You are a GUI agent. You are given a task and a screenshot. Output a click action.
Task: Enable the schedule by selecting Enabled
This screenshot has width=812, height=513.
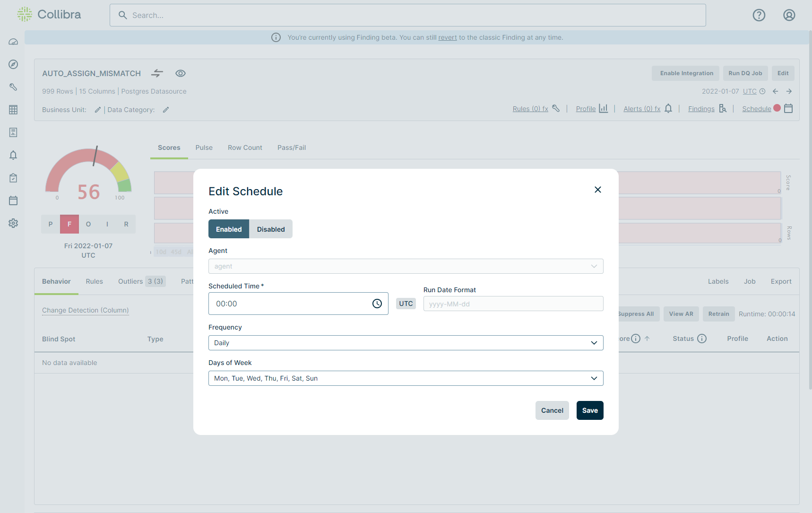pyautogui.click(x=228, y=229)
